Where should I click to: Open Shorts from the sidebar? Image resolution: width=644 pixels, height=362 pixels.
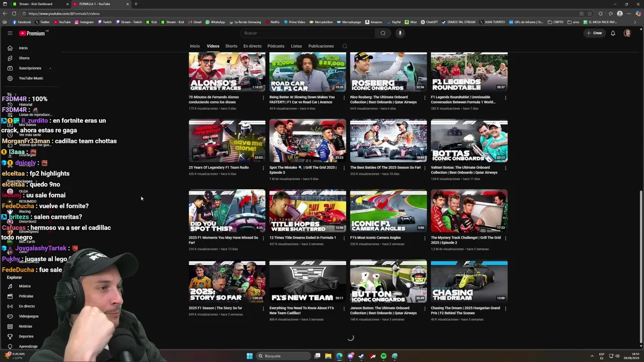tap(24, 58)
